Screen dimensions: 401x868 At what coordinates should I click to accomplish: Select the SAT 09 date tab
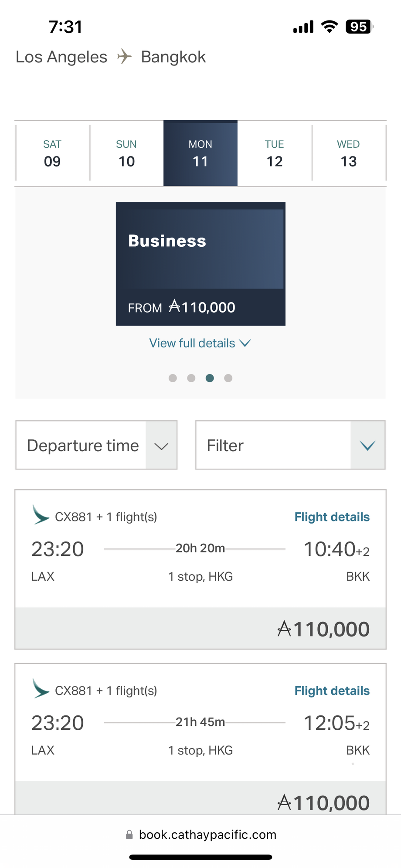point(52,153)
